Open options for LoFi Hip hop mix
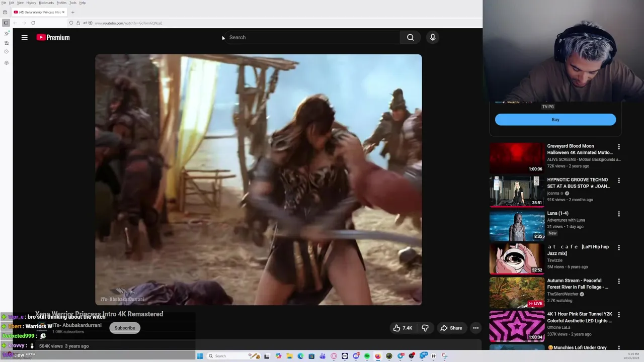This screenshot has height=362, width=644. 619,247
